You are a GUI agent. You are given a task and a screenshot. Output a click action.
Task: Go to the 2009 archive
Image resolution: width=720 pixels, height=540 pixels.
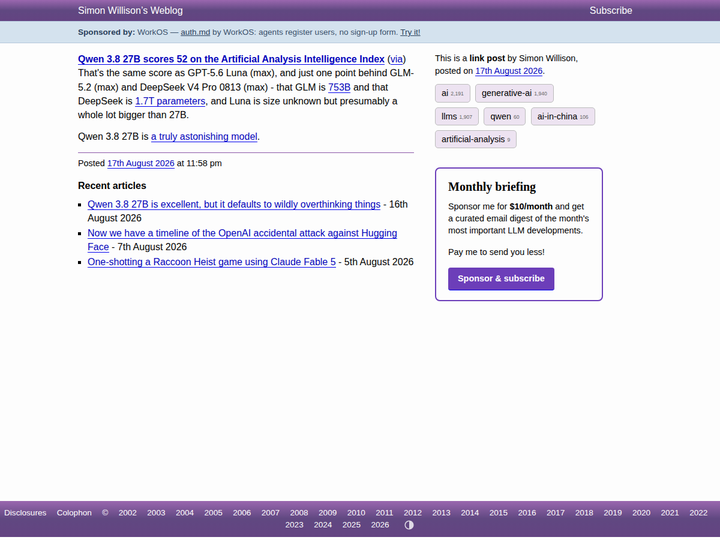pyautogui.click(x=327, y=513)
